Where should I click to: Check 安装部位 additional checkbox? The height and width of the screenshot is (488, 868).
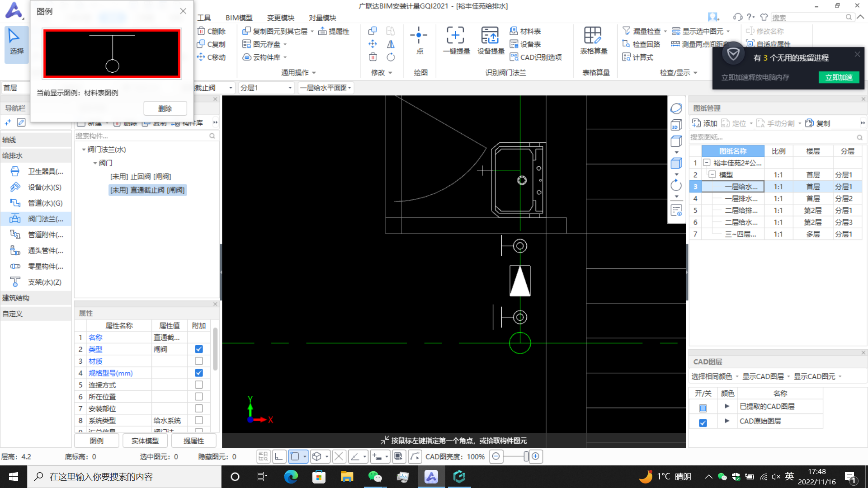click(x=199, y=408)
